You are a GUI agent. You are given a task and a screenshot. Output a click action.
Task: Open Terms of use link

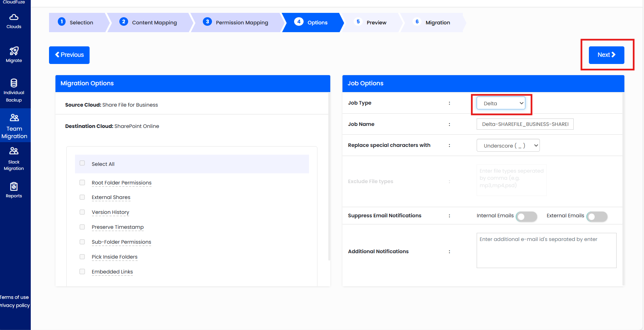point(14,297)
